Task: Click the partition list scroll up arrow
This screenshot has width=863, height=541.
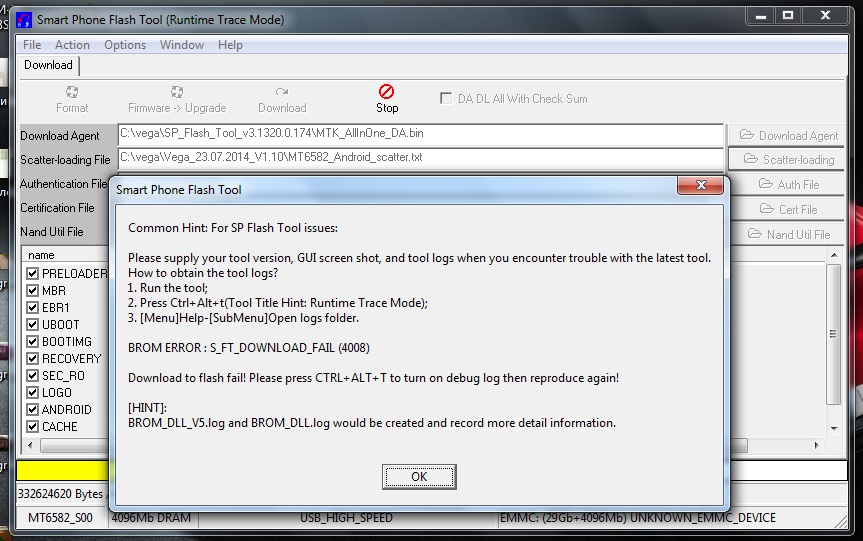Action: (834, 255)
